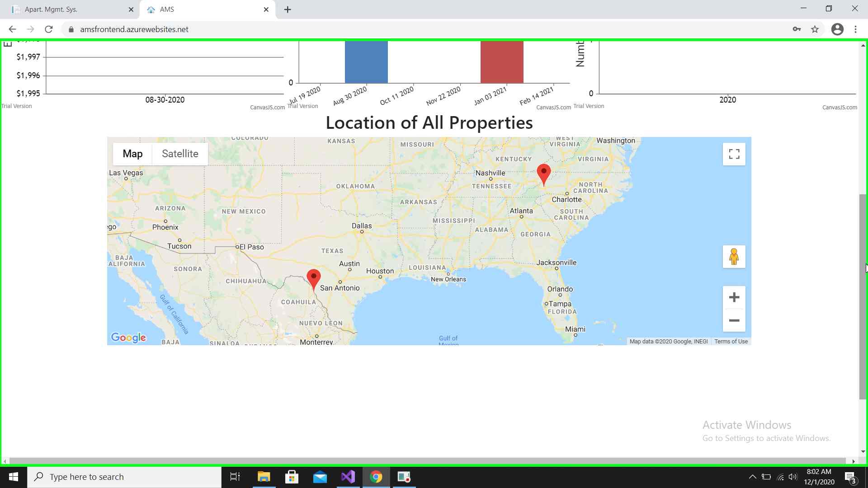Click the page scroll-up arrow
Screen dimensions: 868x488
pos(863,45)
